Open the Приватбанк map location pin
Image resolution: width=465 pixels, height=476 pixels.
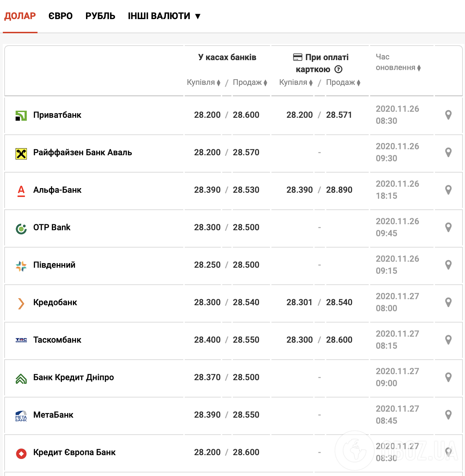[x=448, y=115]
